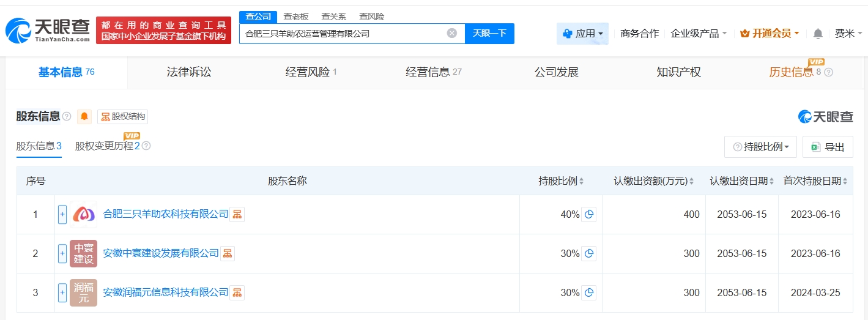
Task: Select the 股东信息 3 sub-tab
Action: point(39,146)
